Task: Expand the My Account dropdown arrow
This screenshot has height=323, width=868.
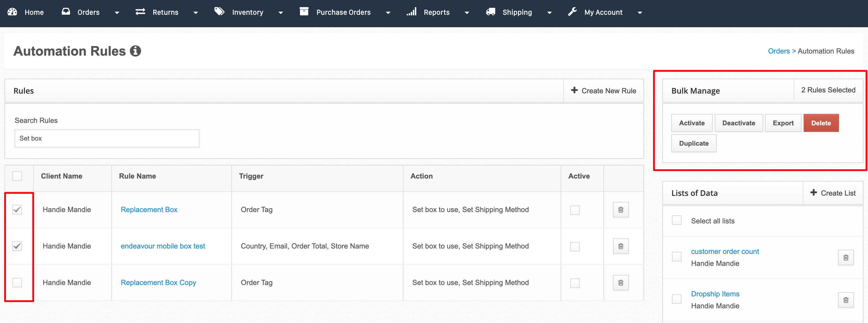Action: click(x=640, y=13)
